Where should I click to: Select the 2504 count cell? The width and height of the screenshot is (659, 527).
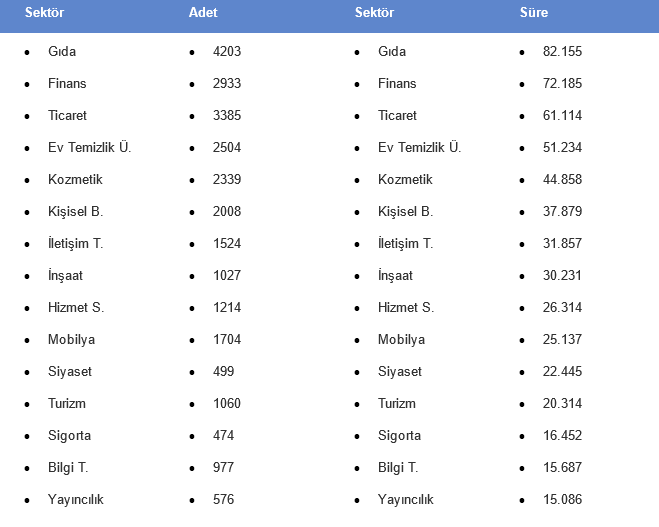click(227, 147)
